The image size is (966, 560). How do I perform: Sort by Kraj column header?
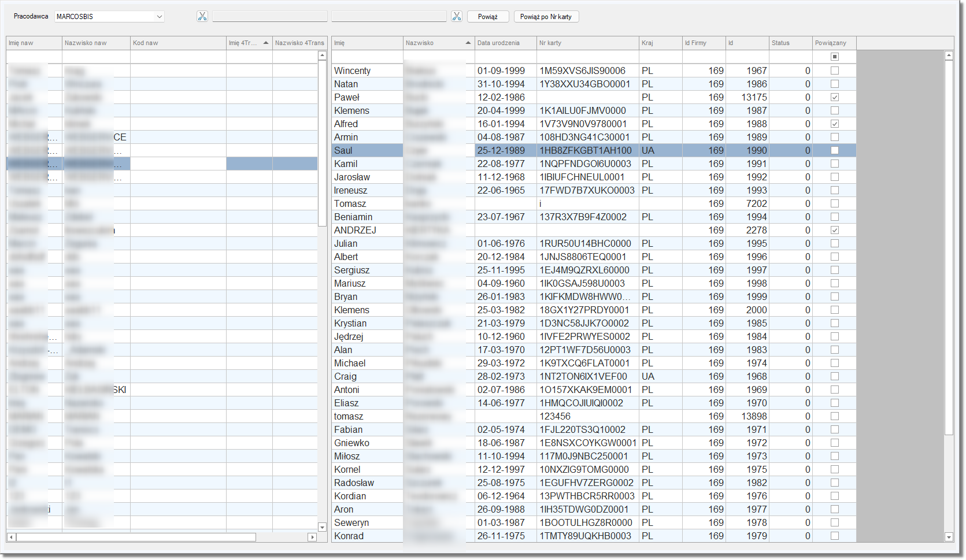click(661, 43)
